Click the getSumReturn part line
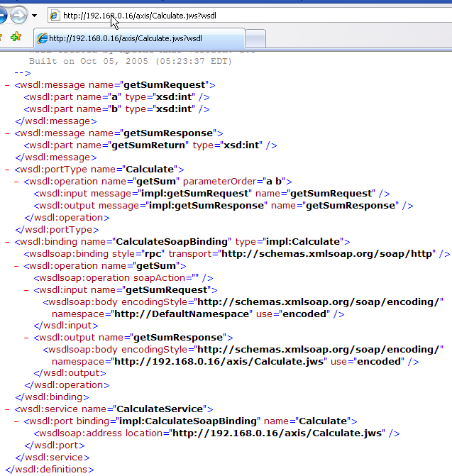 tap(150, 145)
